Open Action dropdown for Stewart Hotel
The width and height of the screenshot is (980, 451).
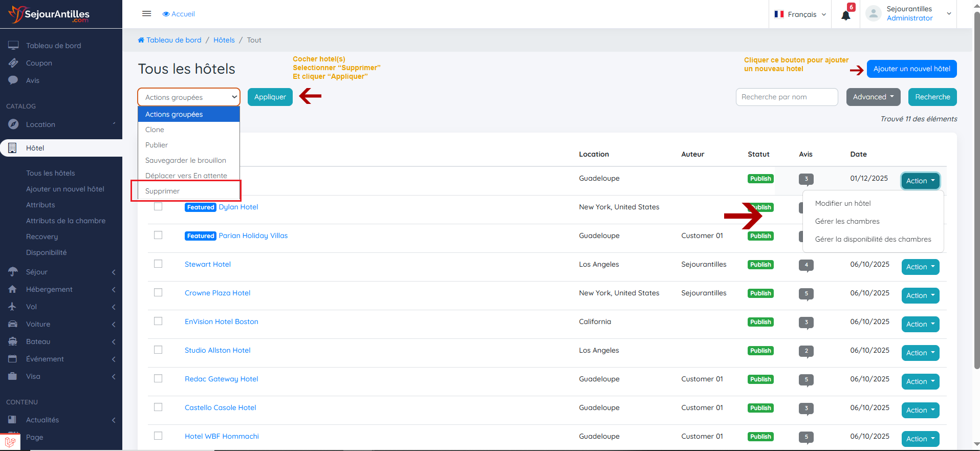[920, 267]
